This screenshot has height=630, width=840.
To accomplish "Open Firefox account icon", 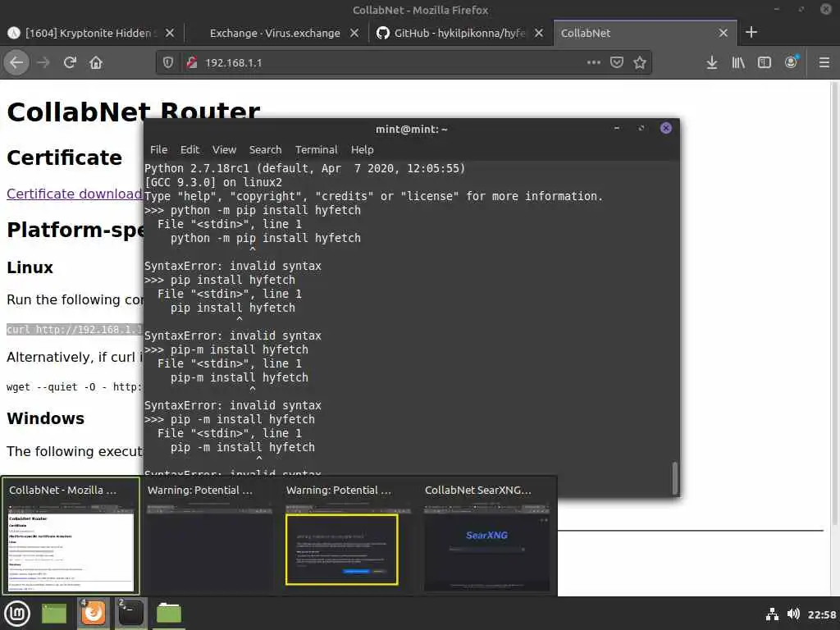I will coord(792,62).
